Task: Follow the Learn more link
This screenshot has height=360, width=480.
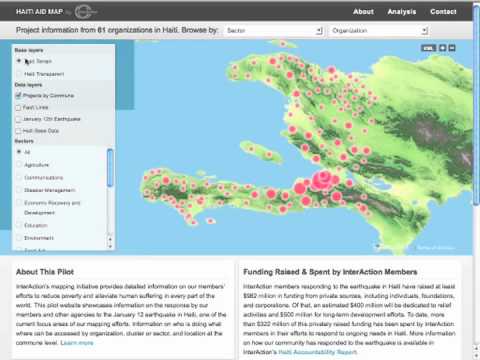Action: pyautogui.click(x=77, y=343)
